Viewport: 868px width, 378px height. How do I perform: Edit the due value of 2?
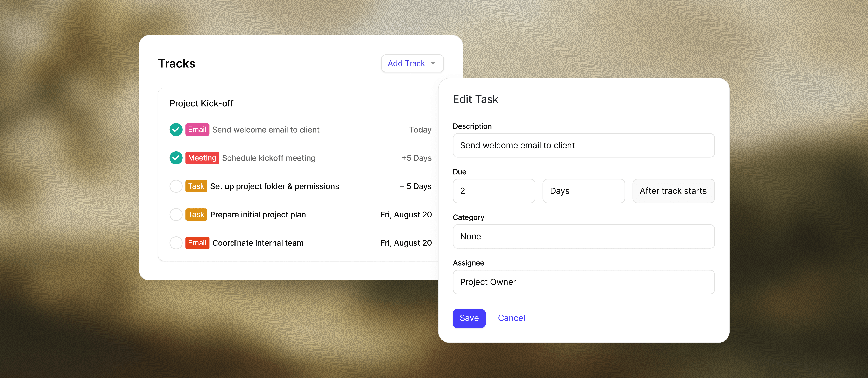pos(494,191)
